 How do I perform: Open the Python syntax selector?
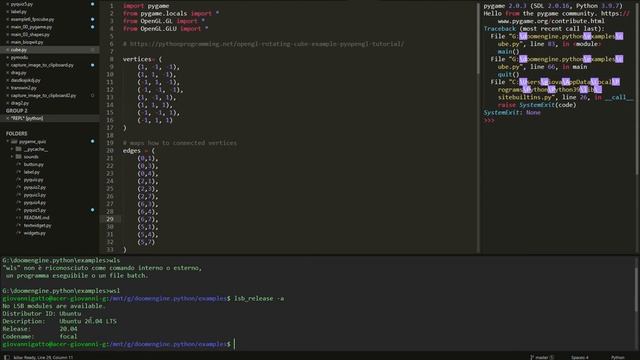[x=618, y=357]
